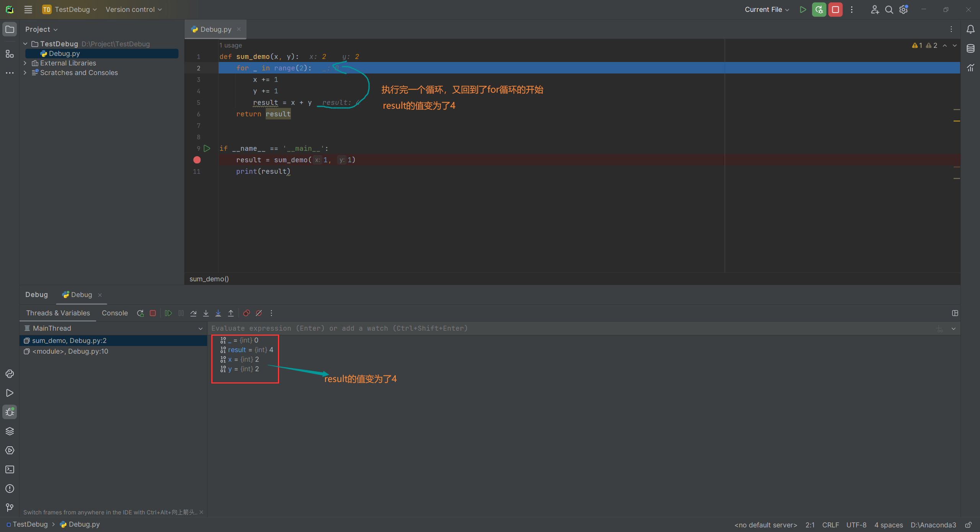980x532 pixels.
Task: Toggle read-only lock icon in status bar
Action: [x=968, y=525]
